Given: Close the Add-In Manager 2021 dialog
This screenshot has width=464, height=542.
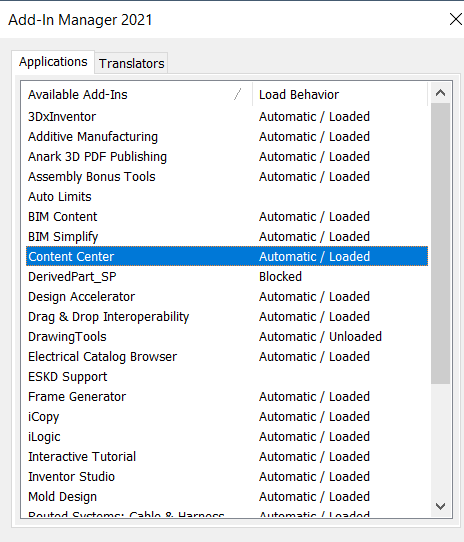Looking at the screenshot, I should click(x=455, y=19).
